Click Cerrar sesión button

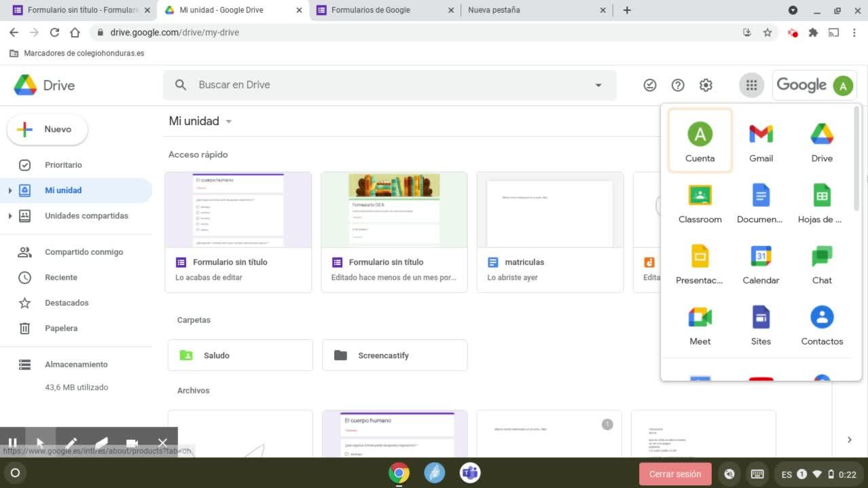(675, 474)
